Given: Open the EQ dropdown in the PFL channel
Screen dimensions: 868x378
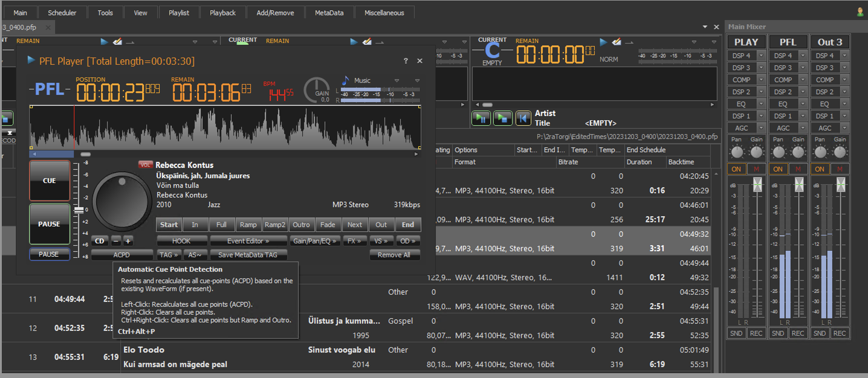Looking at the screenshot, I should 803,104.
